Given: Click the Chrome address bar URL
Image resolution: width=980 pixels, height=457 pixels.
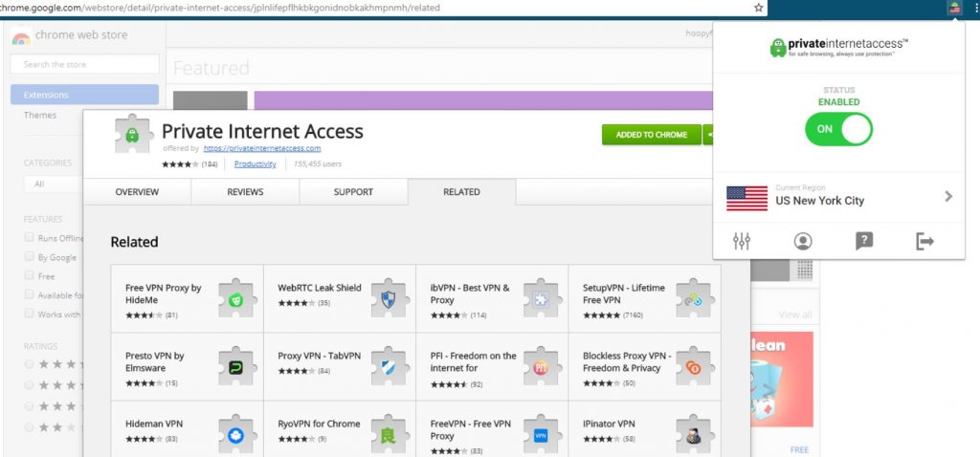Looking at the screenshot, I should 220,8.
